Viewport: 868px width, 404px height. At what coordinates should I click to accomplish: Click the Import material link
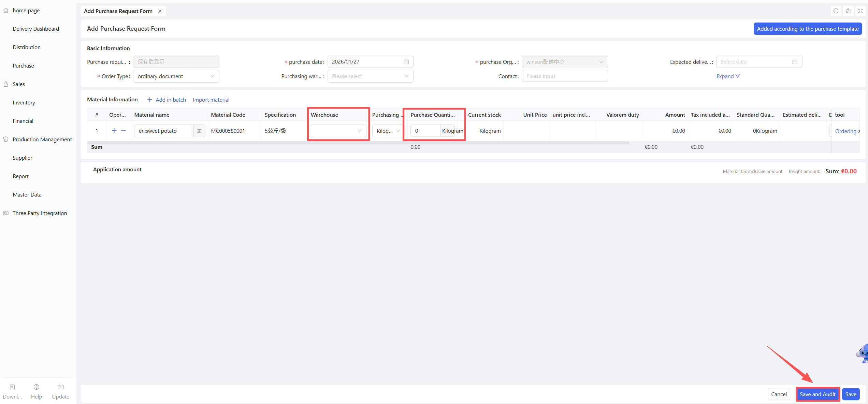(211, 100)
